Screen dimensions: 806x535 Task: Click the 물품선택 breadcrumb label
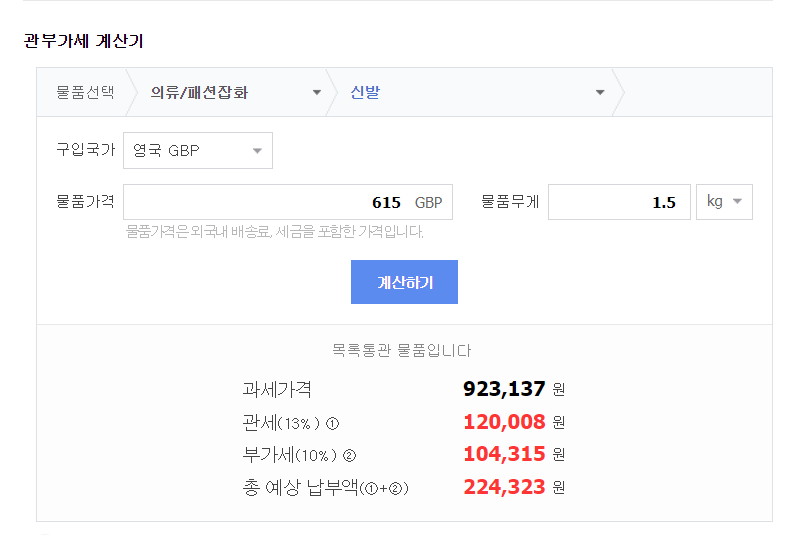coord(85,93)
